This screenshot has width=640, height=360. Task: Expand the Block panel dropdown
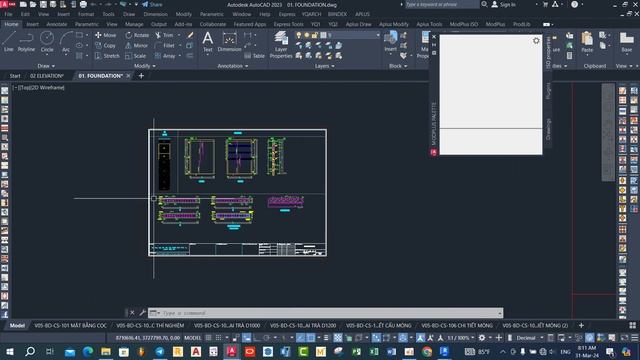point(398,66)
